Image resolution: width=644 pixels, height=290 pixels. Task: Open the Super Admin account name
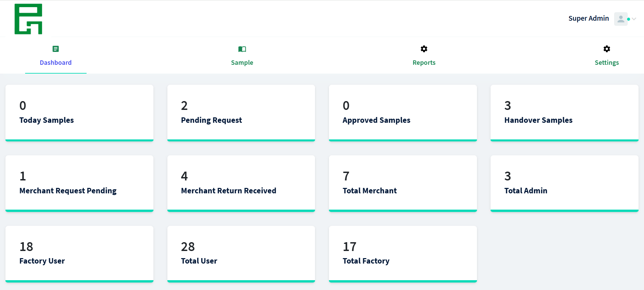point(588,18)
